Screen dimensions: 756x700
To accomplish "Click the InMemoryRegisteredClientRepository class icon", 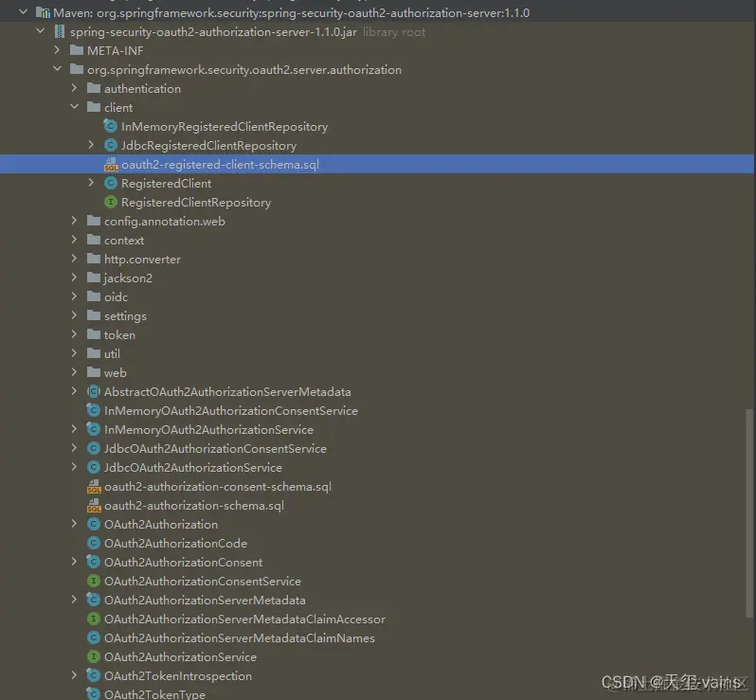I will coord(111,126).
